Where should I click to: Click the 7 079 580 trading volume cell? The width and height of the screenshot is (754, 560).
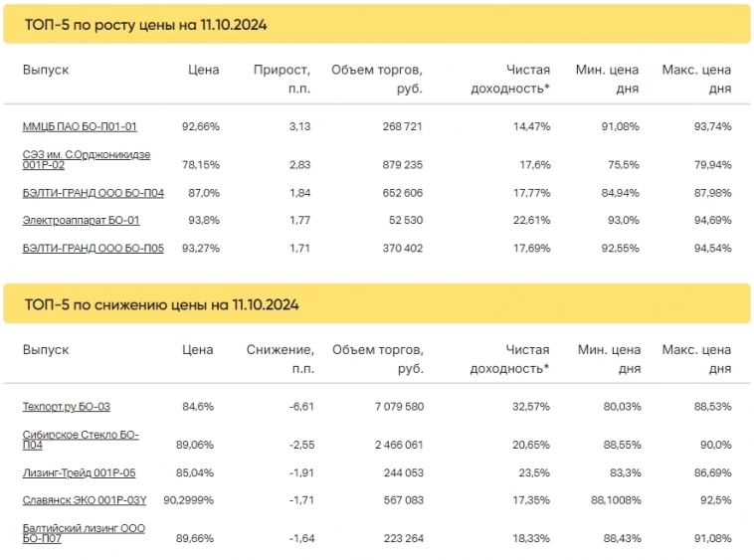[x=391, y=406]
